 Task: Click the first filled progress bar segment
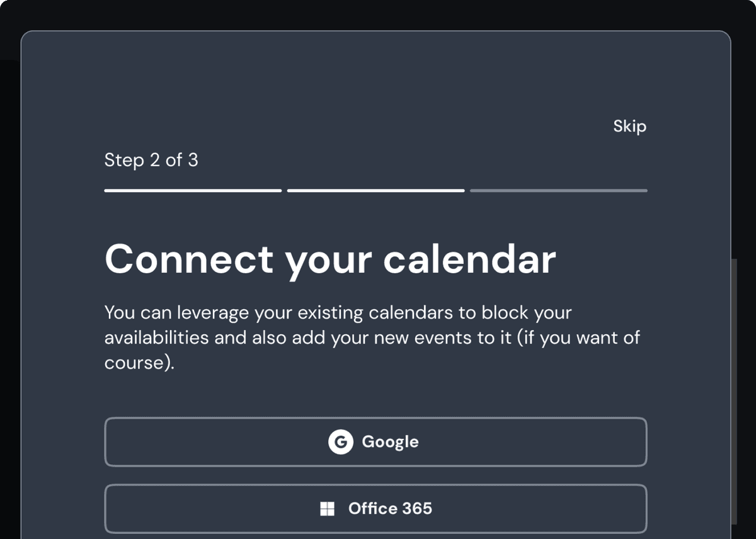coord(193,190)
